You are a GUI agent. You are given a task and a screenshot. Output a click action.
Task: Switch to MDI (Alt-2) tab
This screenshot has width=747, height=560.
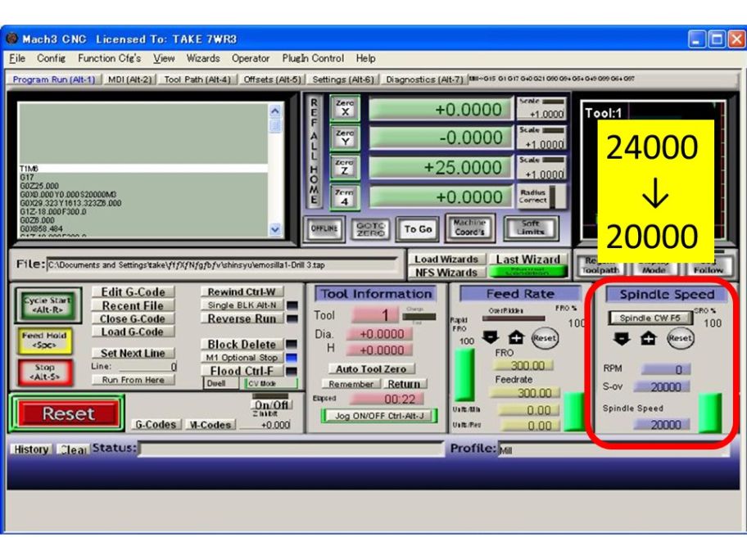129,79
